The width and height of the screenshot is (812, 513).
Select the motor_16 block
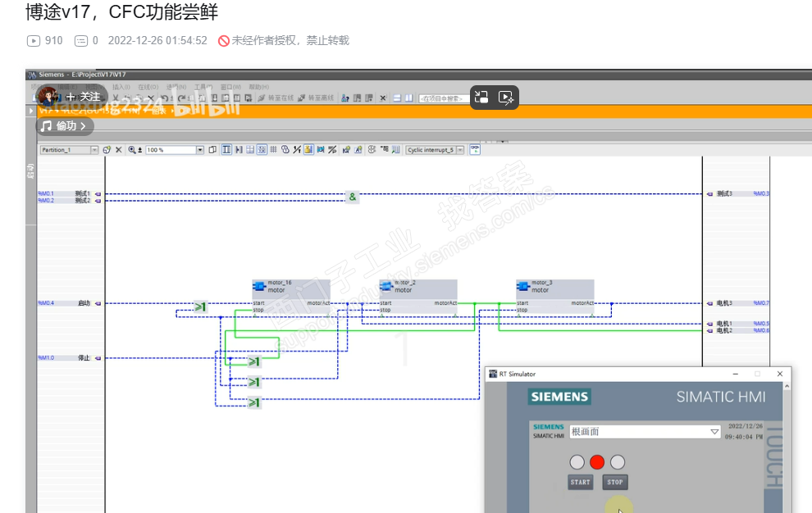click(x=291, y=297)
